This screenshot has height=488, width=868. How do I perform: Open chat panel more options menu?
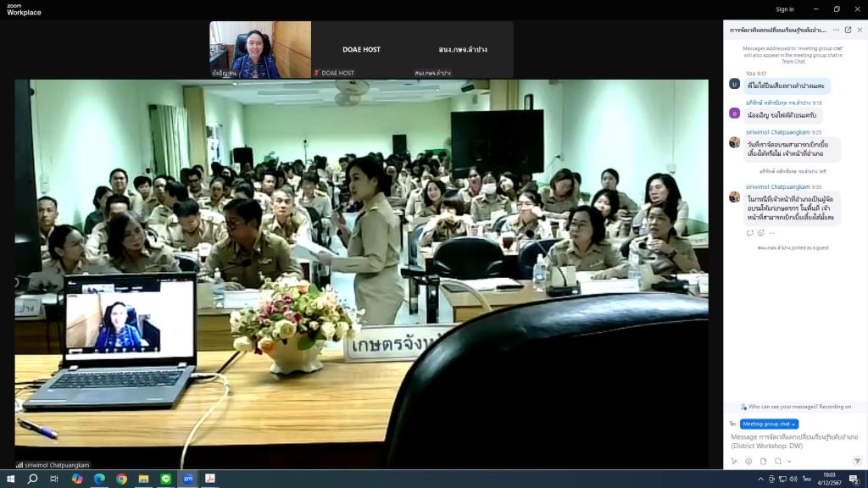coord(836,30)
